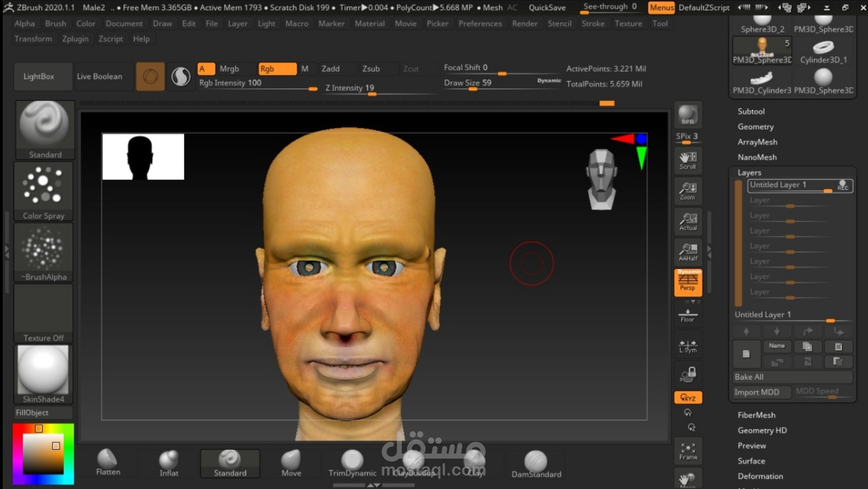Select the Zoom canvas tool

point(687,191)
